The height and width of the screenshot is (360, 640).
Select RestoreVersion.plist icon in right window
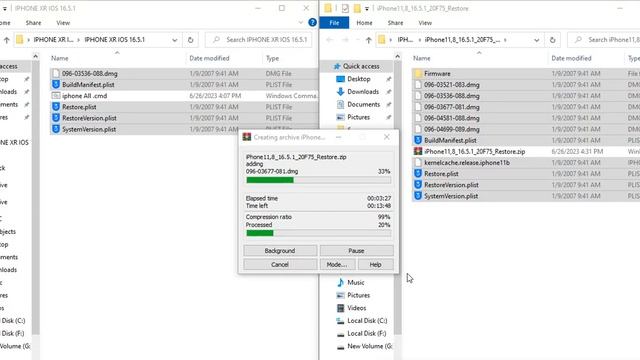(x=418, y=184)
